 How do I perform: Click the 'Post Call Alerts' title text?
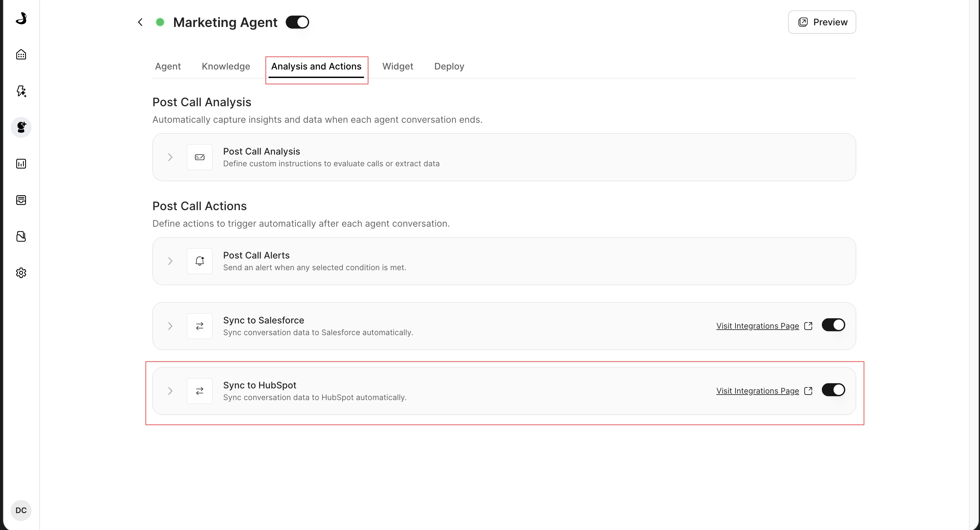257,255
